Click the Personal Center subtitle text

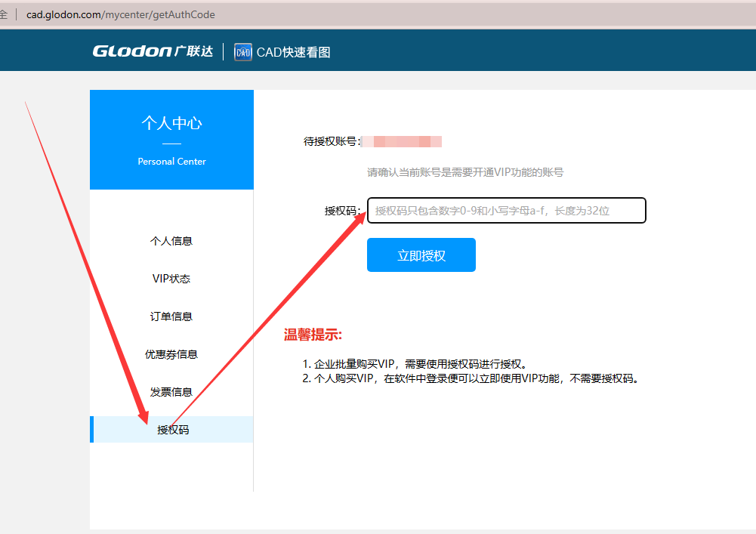[171, 162]
